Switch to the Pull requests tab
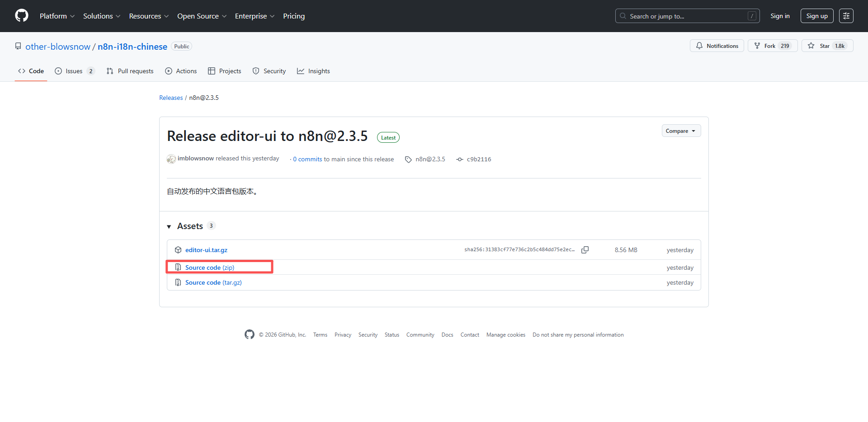868x422 pixels. (130, 71)
